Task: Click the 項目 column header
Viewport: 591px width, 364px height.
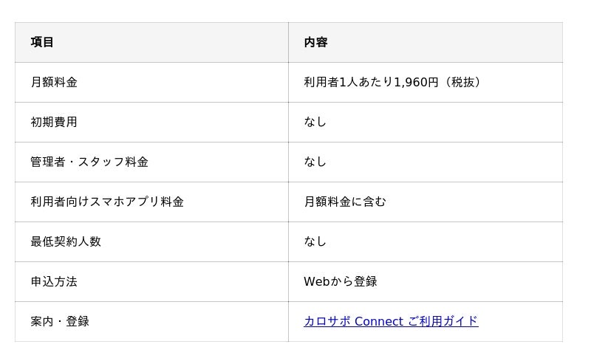Action: [x=42, y=42]
